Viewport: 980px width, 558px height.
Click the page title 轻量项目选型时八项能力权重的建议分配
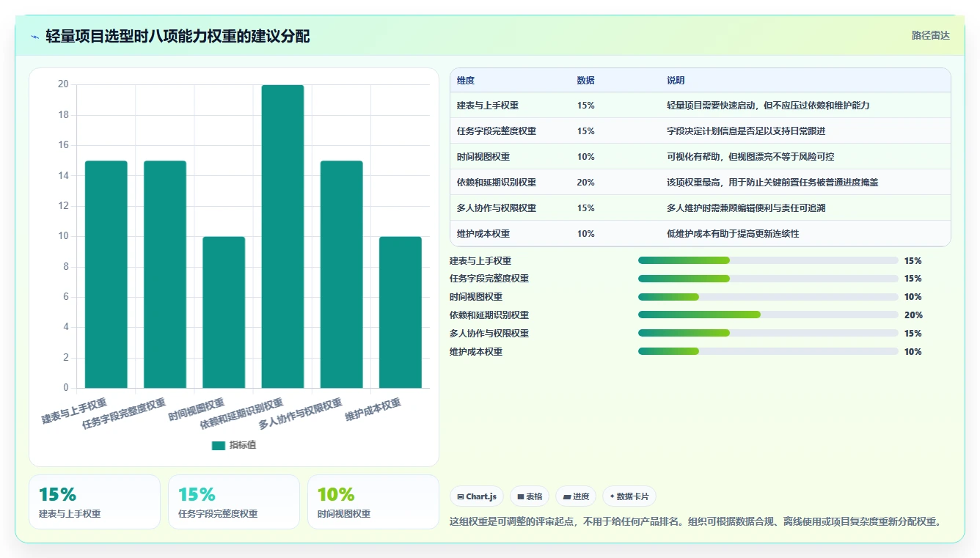pyautogui.click(x=178, y=36)
